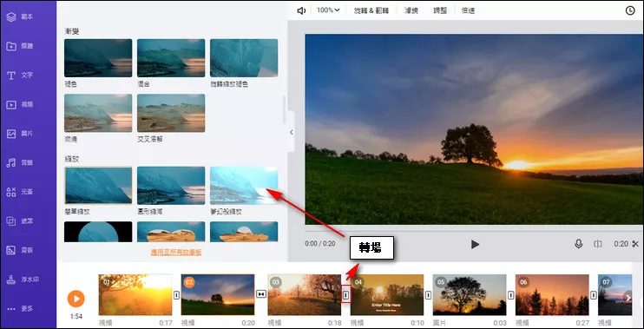644x329 pixels.
Task: Open the Text (文字) panel in sidebar
Action: 19,76
